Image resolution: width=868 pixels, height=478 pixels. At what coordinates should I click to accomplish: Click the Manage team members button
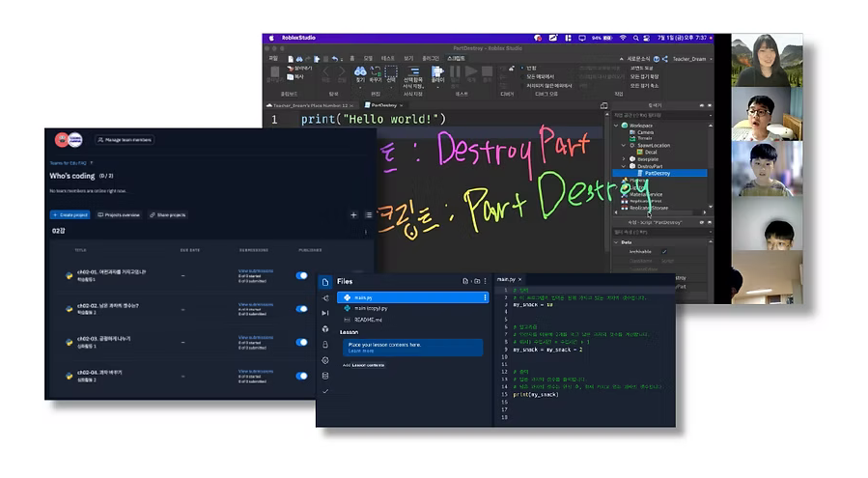125,140
